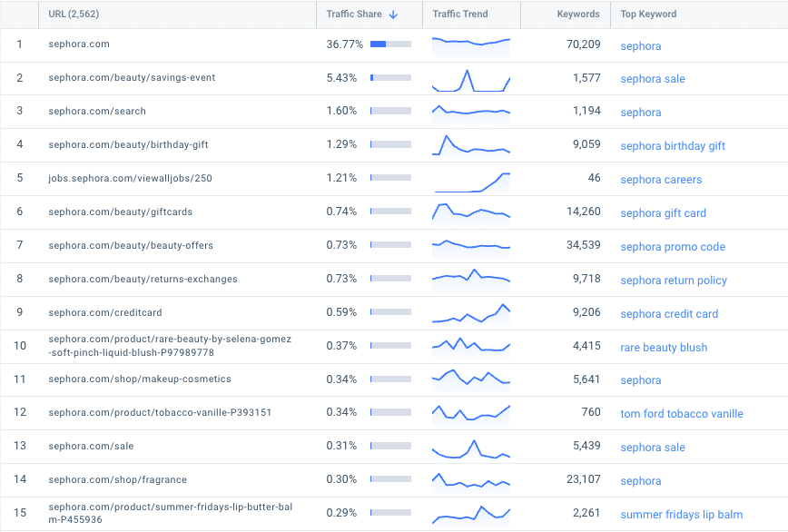The width and height of the screenshot is (788, 532).
Task: Open the 'sephora sale' keyword for savings-event row
Action: click(x=653, y=79)
